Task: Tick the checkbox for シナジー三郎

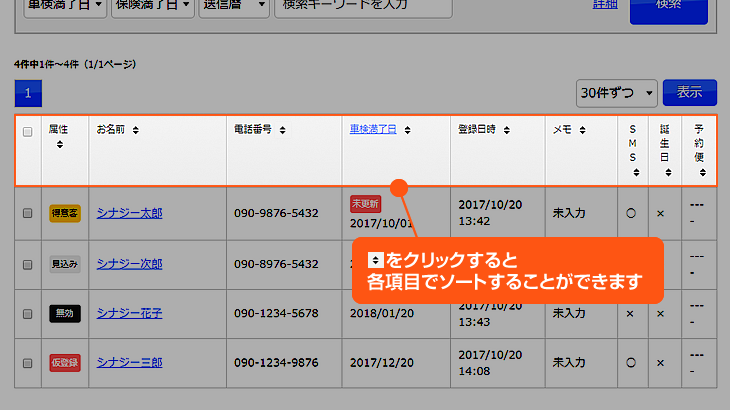Action: coord(28,362)
